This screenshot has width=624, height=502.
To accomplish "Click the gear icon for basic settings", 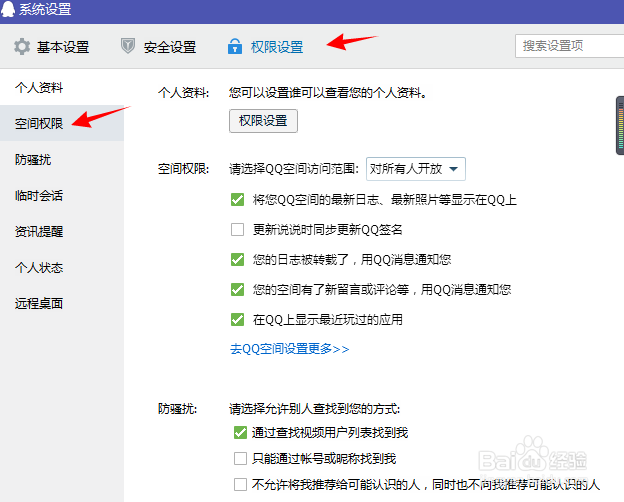I will tap(21, 47).
